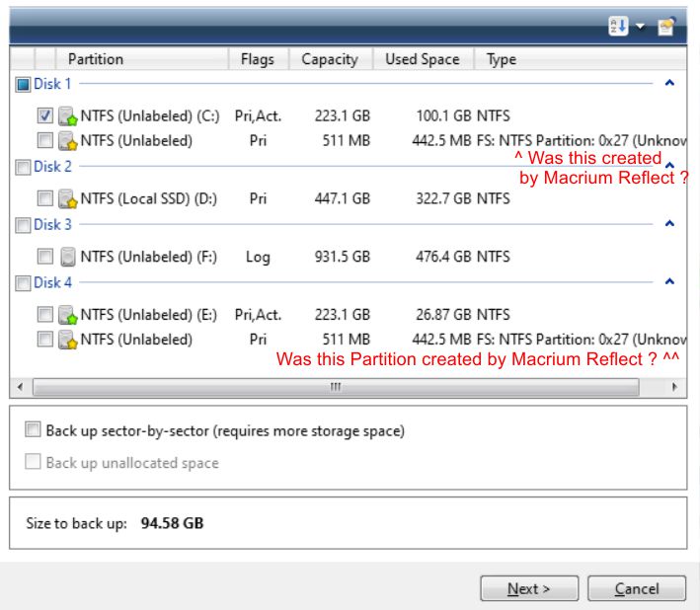Click the Cancel button
The height and width of the screenshot is (610, 700).
click(637, 588)
